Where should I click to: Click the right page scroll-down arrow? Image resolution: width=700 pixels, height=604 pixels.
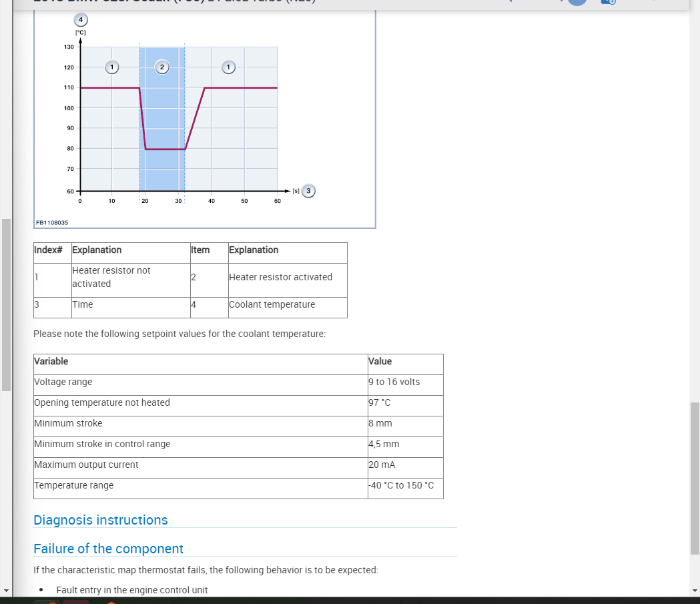(695, 590)
